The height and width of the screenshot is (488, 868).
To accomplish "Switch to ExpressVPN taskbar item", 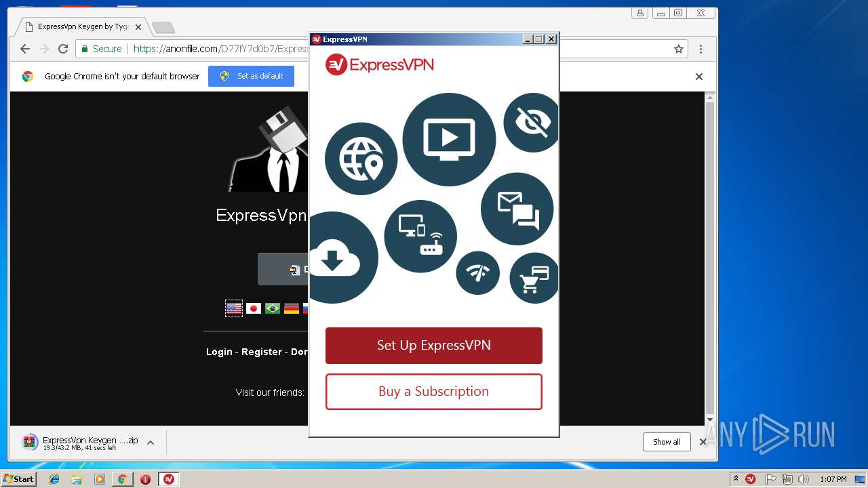I will [x=169, y=479].
